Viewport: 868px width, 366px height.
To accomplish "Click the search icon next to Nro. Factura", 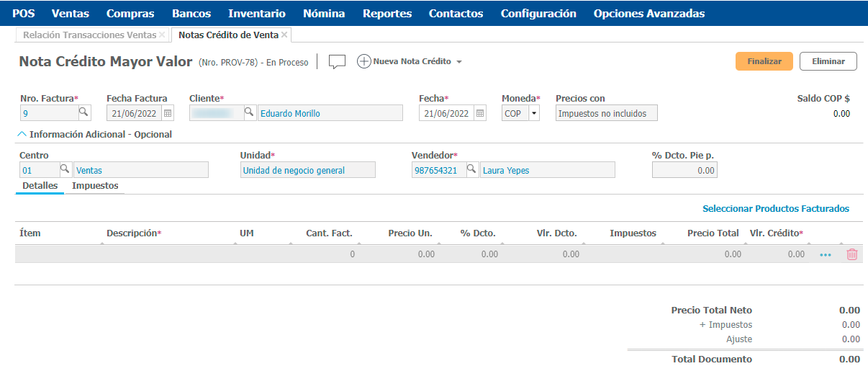I will point(84,113).
